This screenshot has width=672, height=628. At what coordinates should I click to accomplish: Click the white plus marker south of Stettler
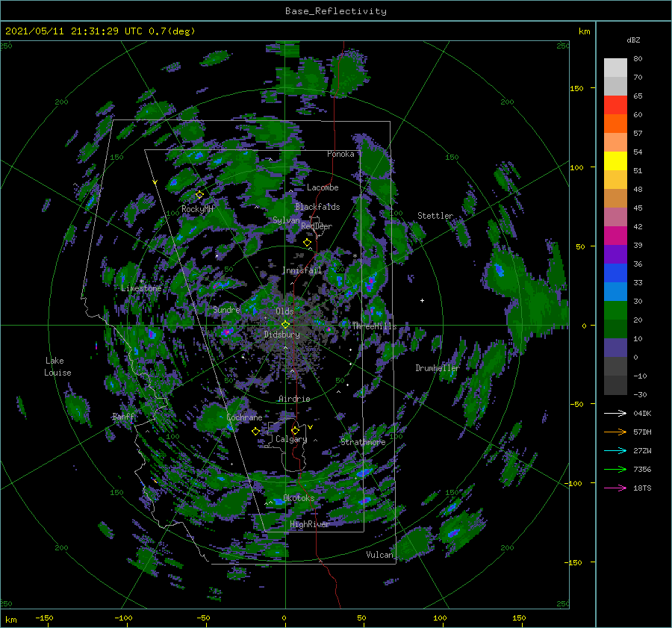tap(422, 300)
